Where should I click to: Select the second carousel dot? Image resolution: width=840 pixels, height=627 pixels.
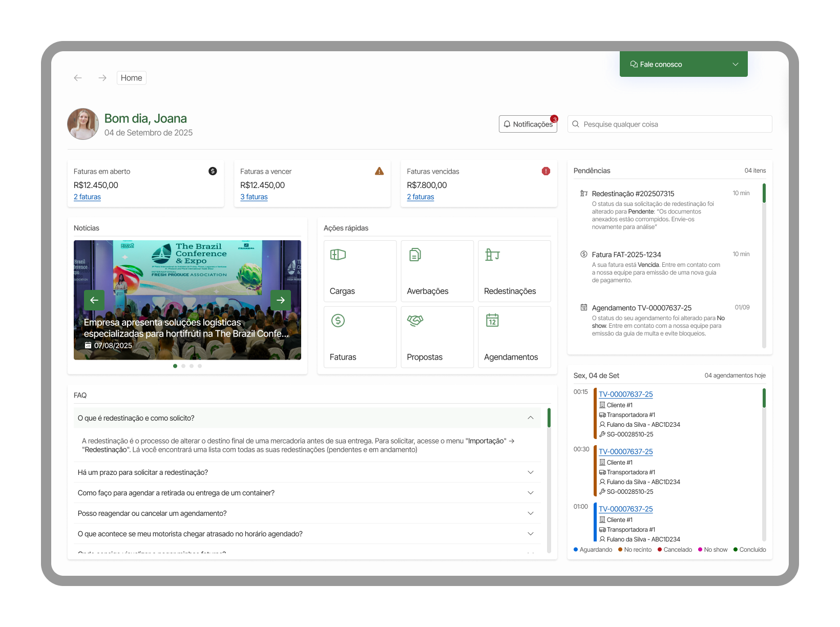coord(183,366)
